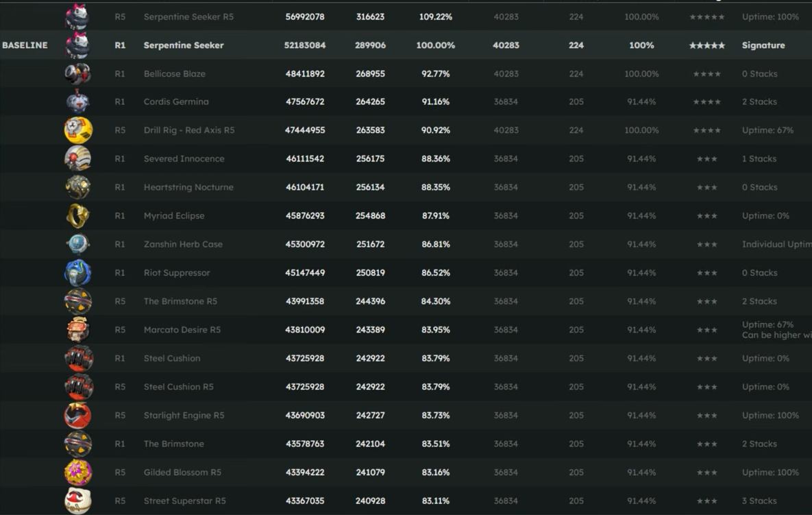Click The Brimstone R5 engine icon
Screen dimensions: 812x515
tap(77, 301)
